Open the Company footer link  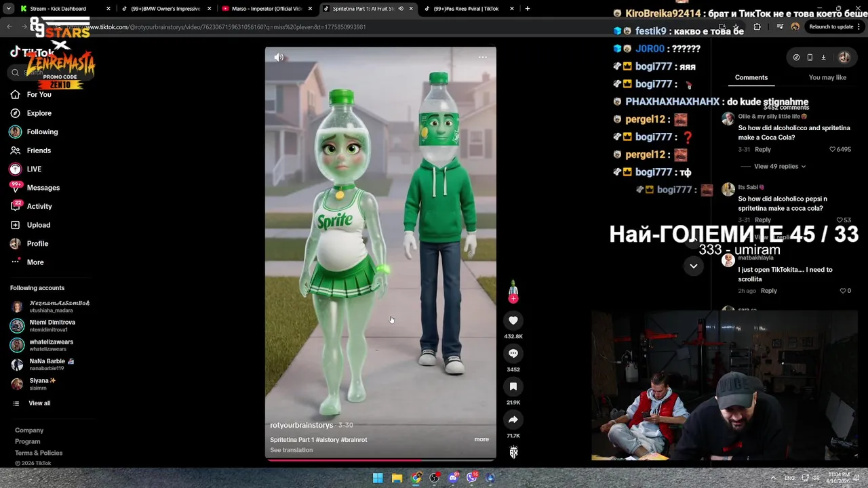29,430
